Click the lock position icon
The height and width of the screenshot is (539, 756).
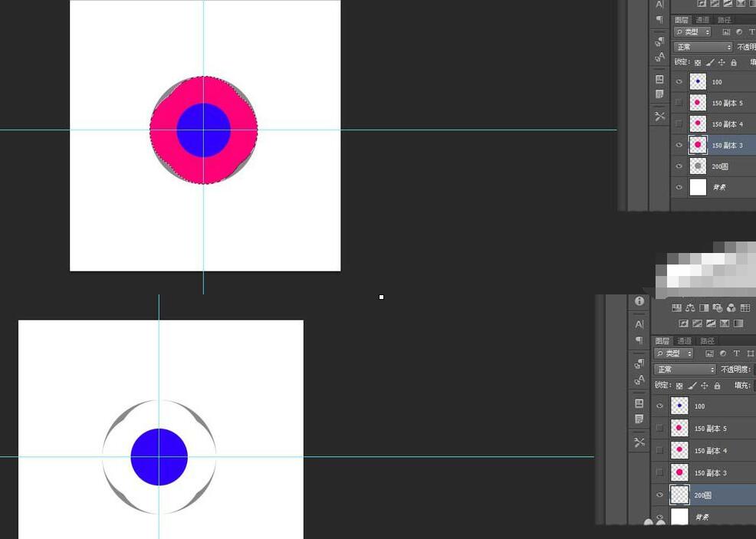click(705, 386)
